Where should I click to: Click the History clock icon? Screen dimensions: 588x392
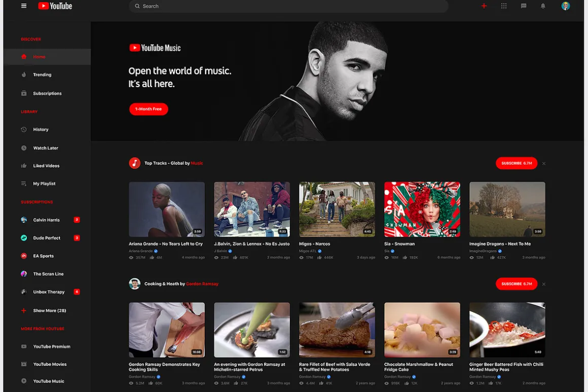[x=24, y=129]
